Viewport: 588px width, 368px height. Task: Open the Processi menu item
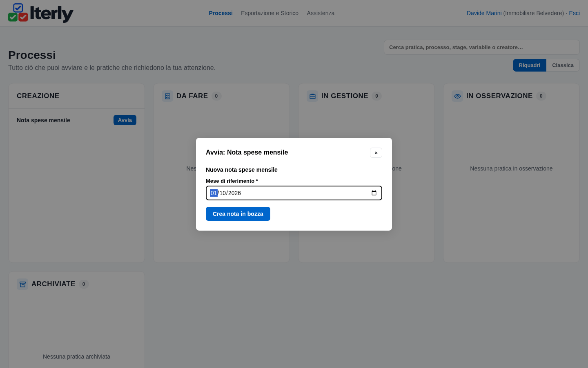pos(220,13)
